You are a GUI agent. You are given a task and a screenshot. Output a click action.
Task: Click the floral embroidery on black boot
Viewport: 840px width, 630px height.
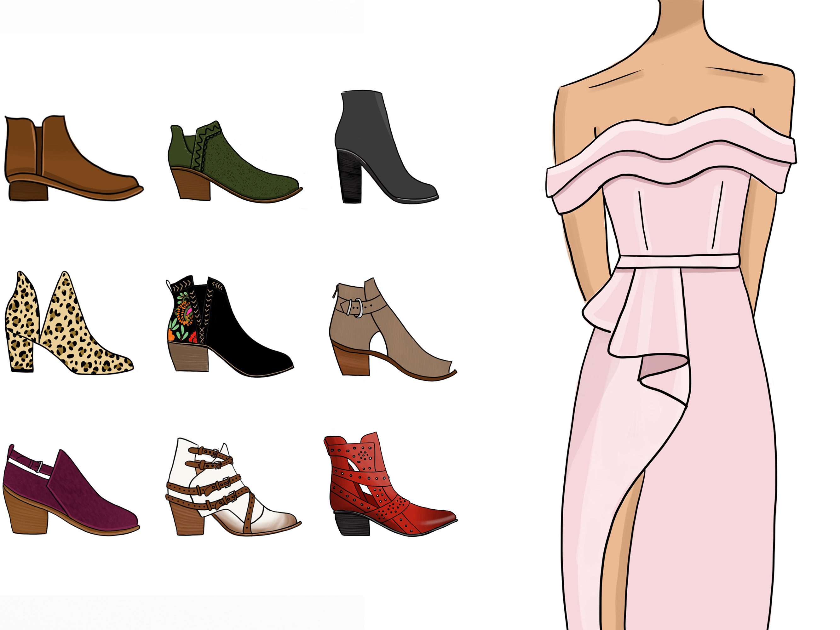(x=182, y=315)
